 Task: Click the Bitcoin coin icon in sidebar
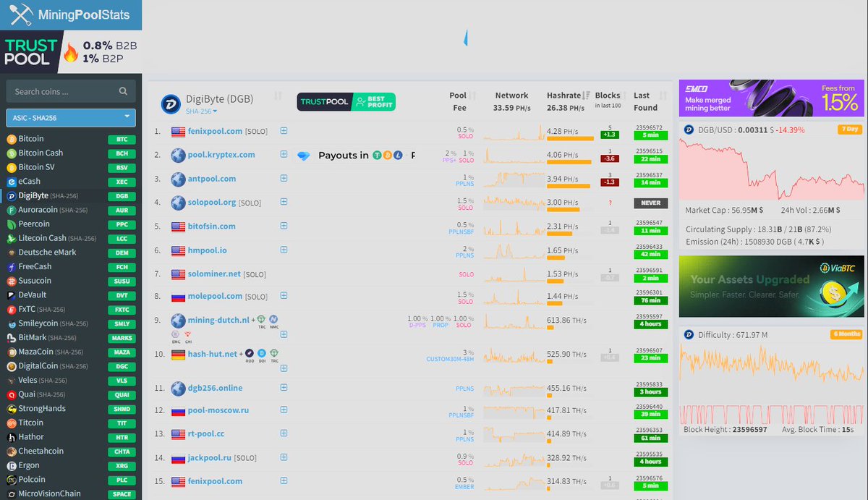12,139
